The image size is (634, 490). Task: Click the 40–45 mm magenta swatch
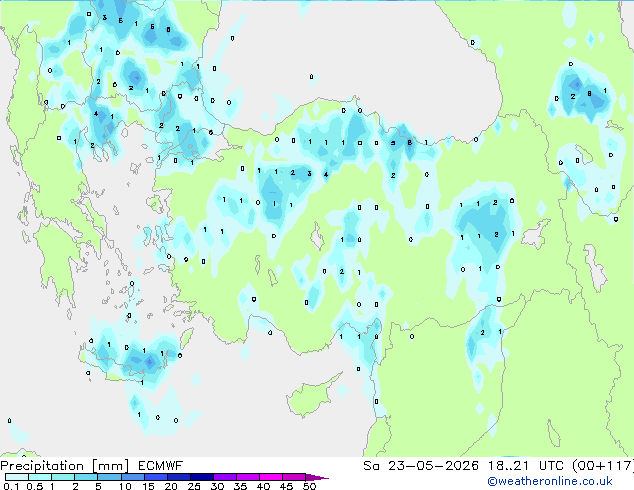(271, 477)
